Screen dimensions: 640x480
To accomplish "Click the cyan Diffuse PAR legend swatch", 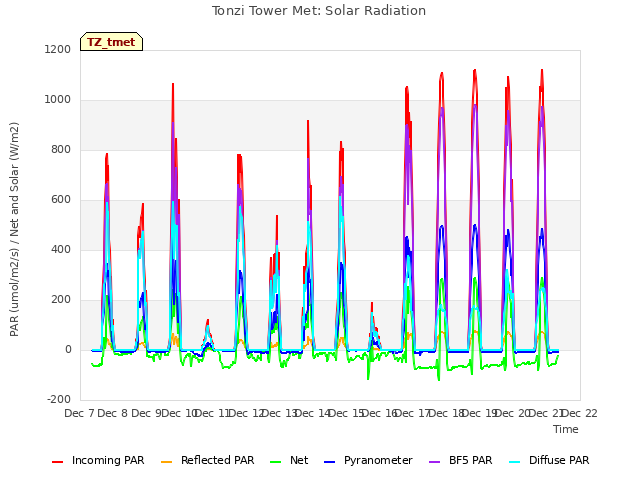I will tap(515, 462).
